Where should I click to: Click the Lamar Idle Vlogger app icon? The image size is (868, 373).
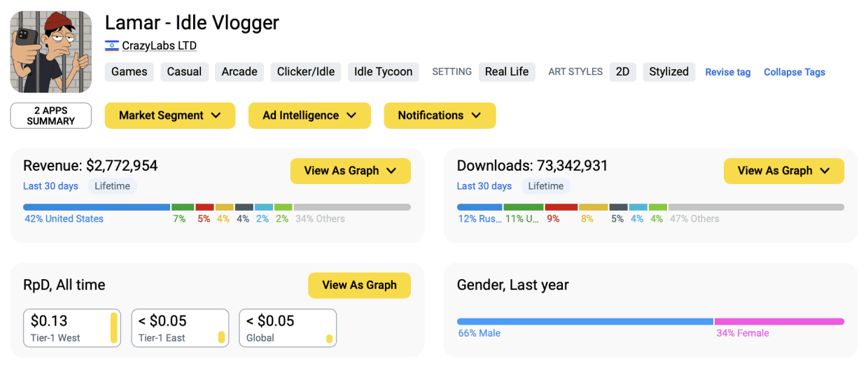pos(51,52)
